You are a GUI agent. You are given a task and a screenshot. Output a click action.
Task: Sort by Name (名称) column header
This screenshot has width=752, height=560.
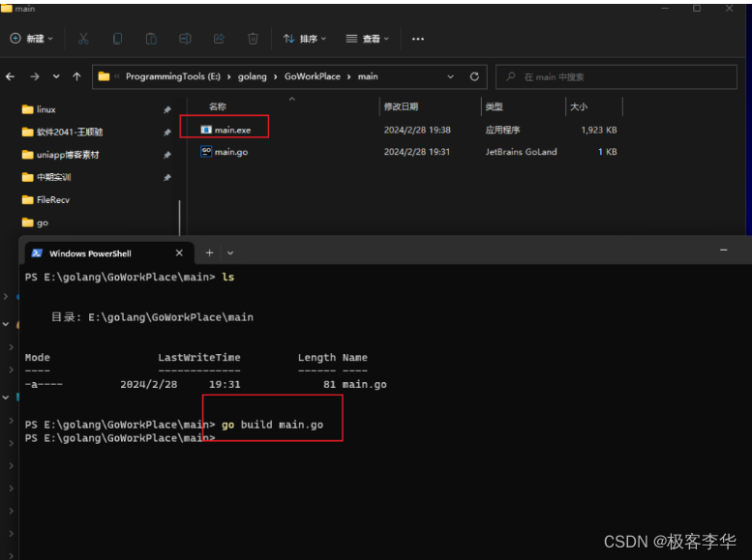click(217, 106)
